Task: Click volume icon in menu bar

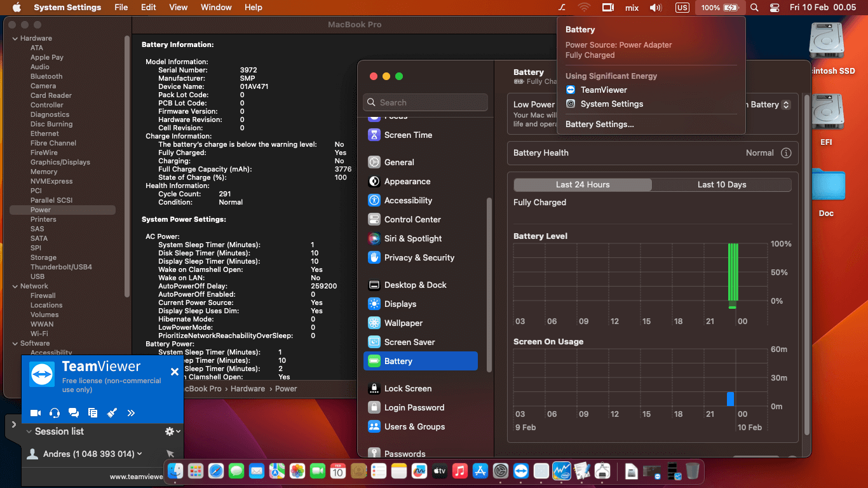Action: coord(656,8)
